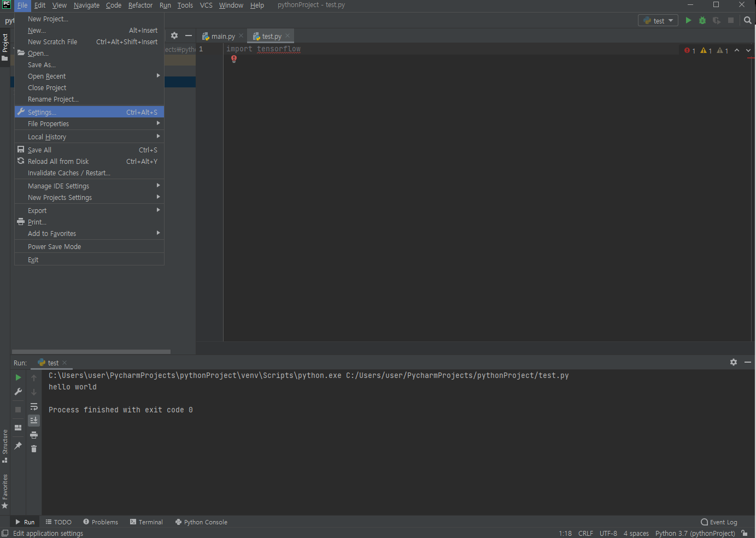Click the error bulb in editor gutter
Image resolution: width=756 pixels, height=538 pixels.
pos(234,59)
